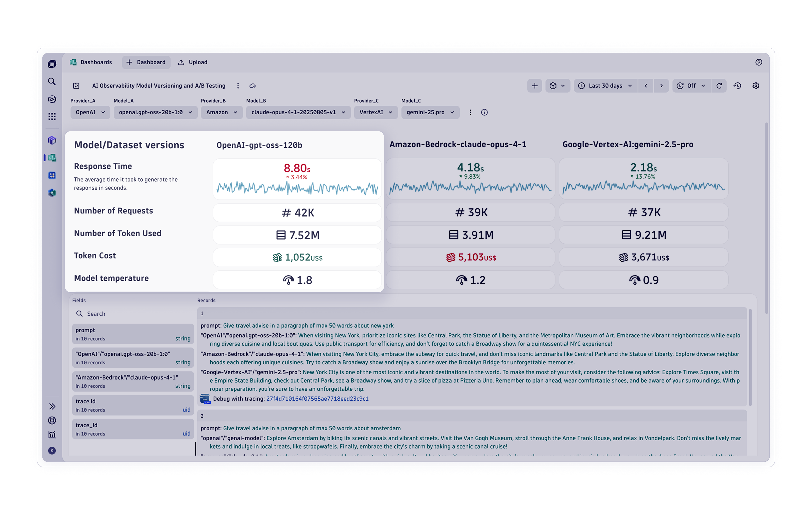The width and height of the screenshot is (812, 515).
Task: Click the cloud sync status icon
Action: click(x=253, y=85)
